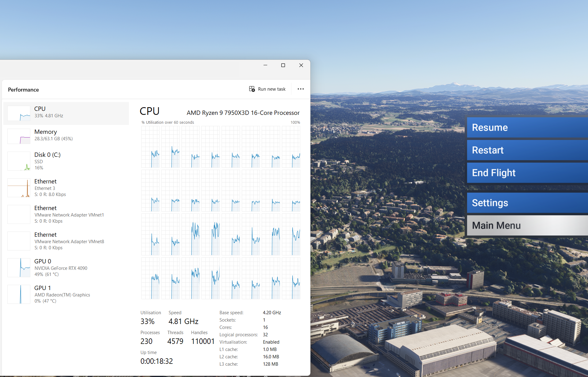Image resolution: width=588 pixels, height=377 pixels.
Task: Select VMware Network Adapter VMnet1 entry
Action: tap(69, 214)
